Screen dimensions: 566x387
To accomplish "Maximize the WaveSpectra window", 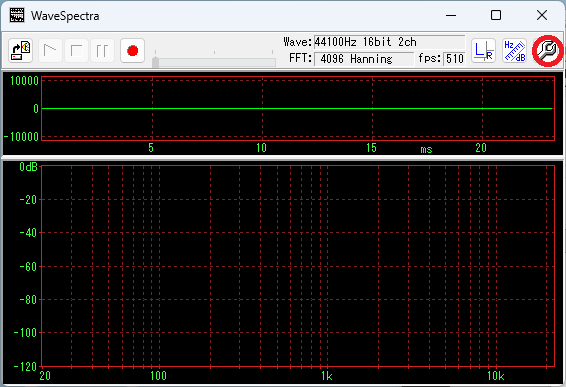I will tap(496, 16).
